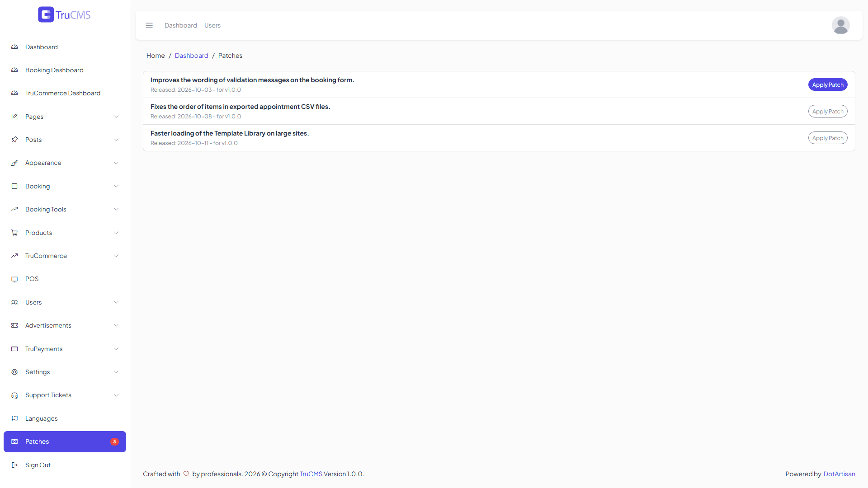
Task: Click the Sign Out arrow icon
Action: point(14,465)
